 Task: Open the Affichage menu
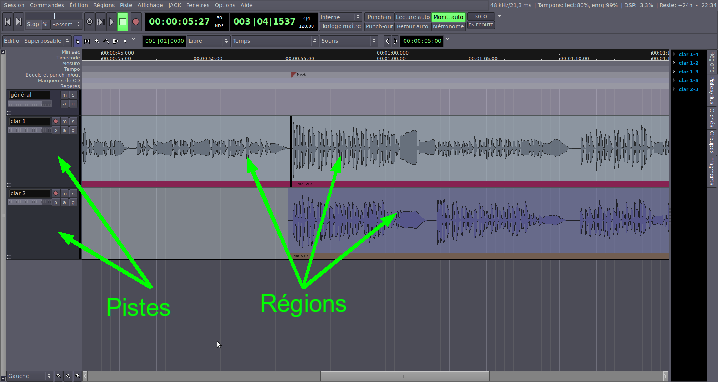point(150,5)
